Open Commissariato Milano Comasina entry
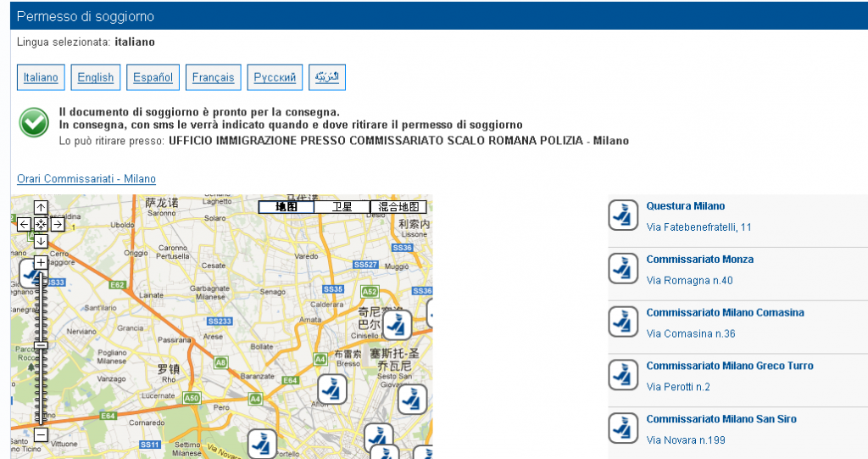This screenshot has height=459, width=868. pyautogui.click(x=726, y=313)
